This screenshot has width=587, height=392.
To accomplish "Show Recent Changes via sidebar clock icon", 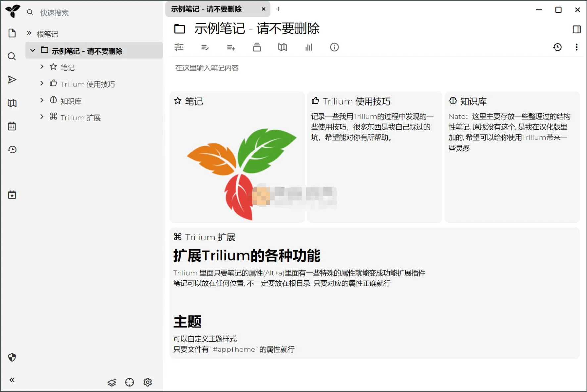I will point(12,150).
